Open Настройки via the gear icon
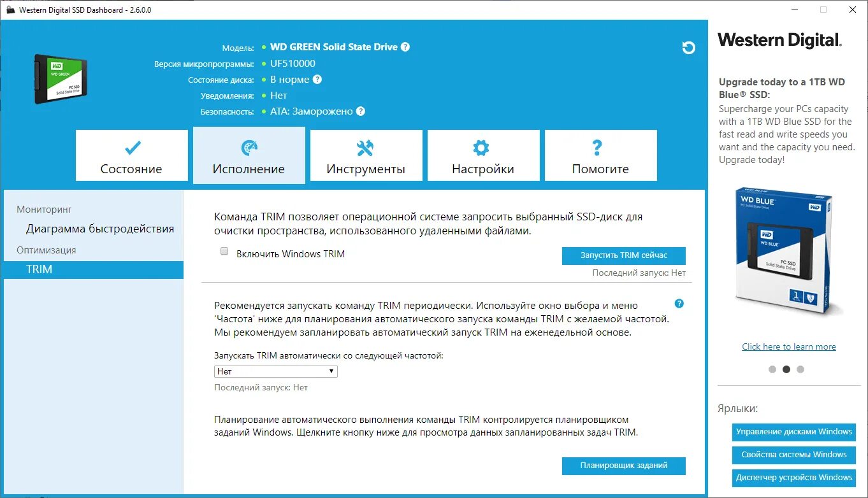 pos(483,148)
